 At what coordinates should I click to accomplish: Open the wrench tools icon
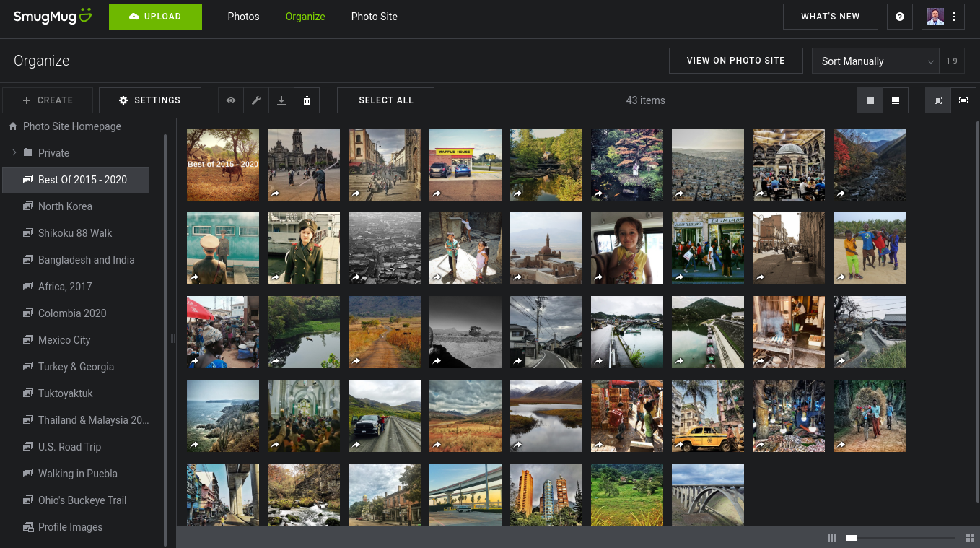click(x=256, y=100)
